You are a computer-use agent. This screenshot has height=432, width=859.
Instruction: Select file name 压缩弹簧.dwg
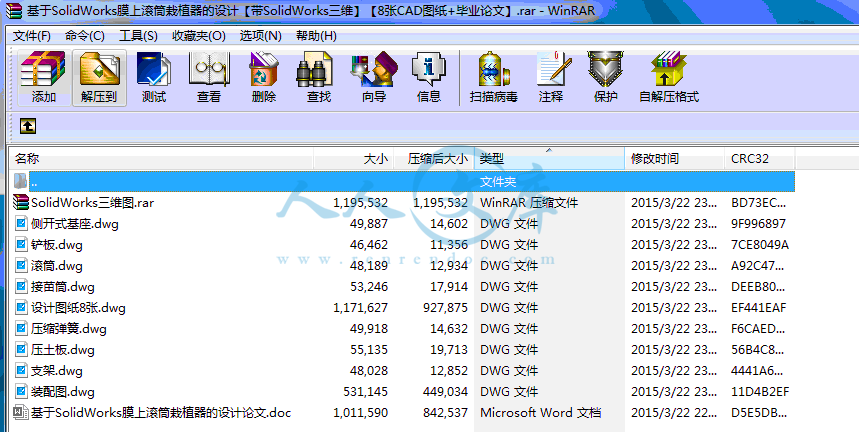[68, 329]
